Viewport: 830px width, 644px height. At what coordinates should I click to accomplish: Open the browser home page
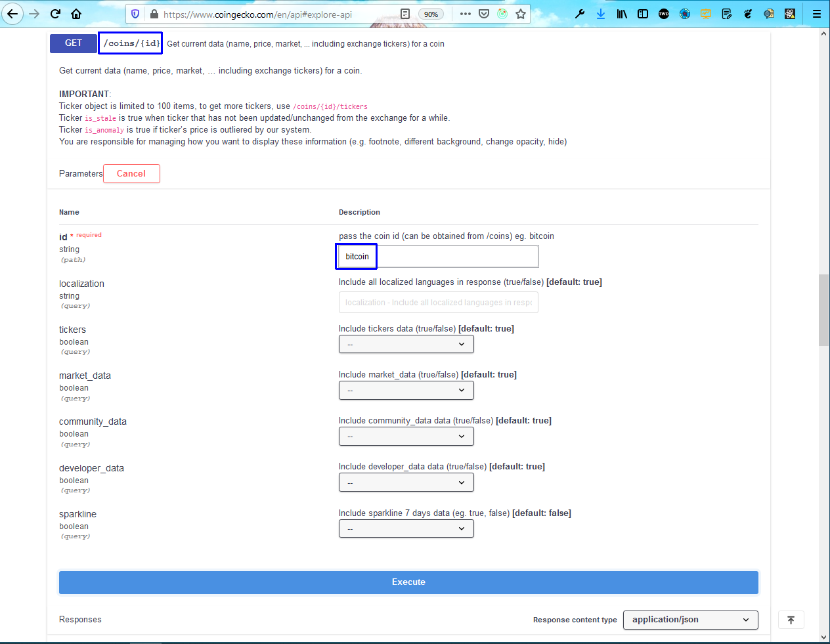pyautogui.click(x=76, y=14)
